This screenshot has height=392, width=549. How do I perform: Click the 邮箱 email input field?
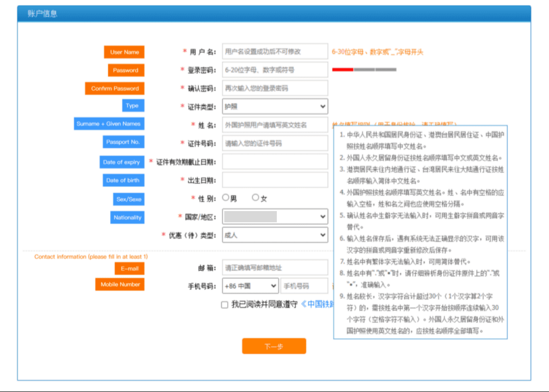click(x=275, y=268)
